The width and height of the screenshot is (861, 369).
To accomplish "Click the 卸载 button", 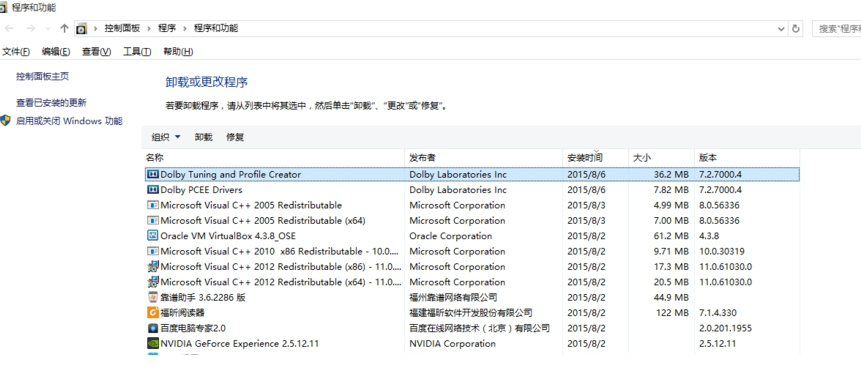I will 203,137.
